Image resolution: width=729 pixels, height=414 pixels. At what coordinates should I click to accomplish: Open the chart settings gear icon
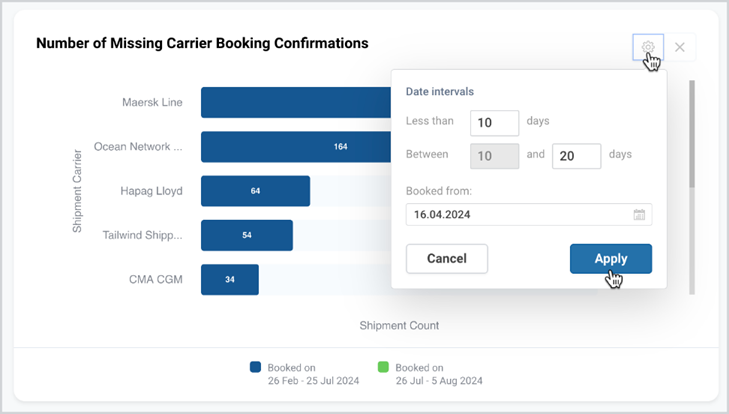pyautogui.click(x=648, y=47)
